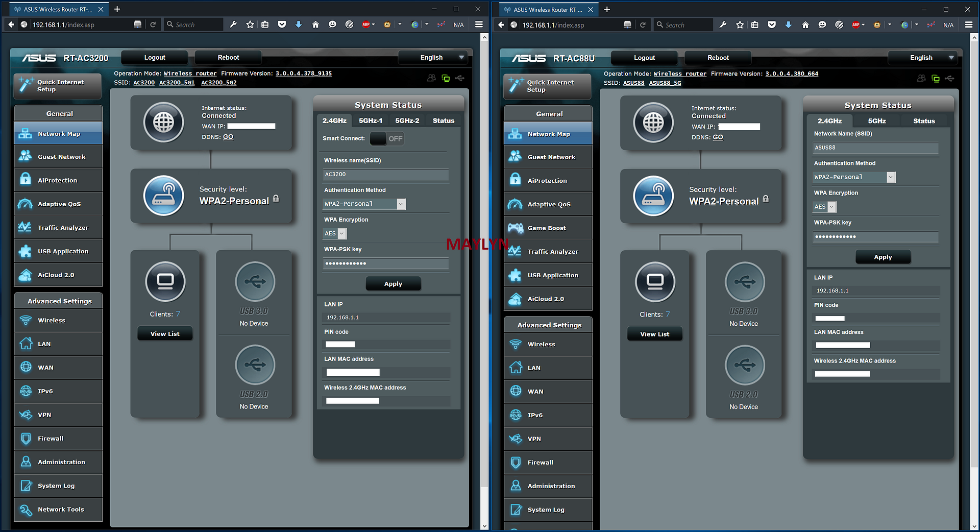Switch to 5GHz tab in RT-AC88U
The width and height of the screenshot is (980, 532).
877,121
